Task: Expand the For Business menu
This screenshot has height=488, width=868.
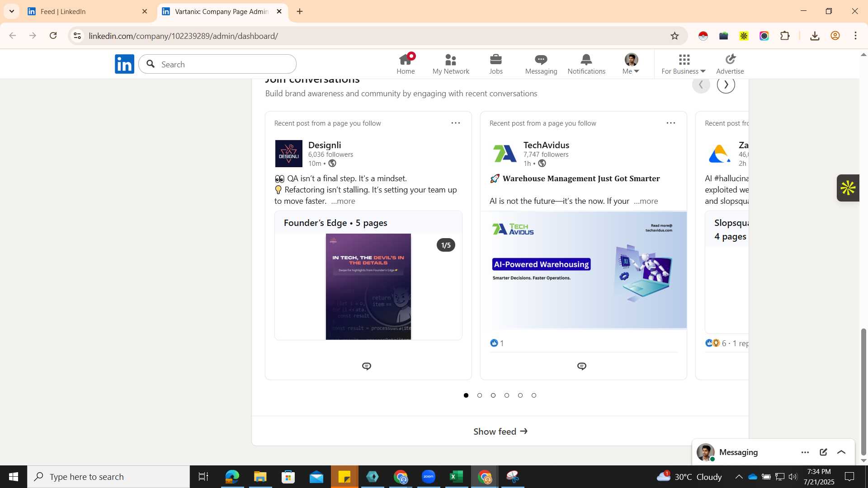Action: click(x=684, y=64)
